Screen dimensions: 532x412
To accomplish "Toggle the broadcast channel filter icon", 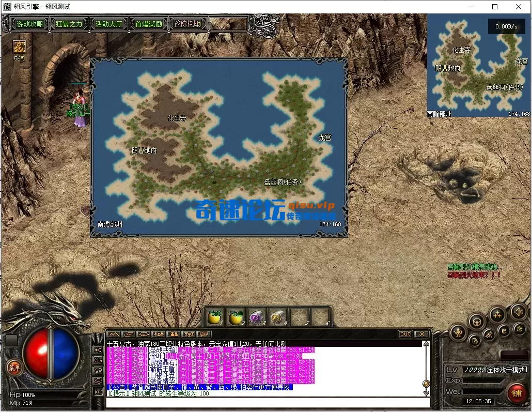I will (98, 392).
